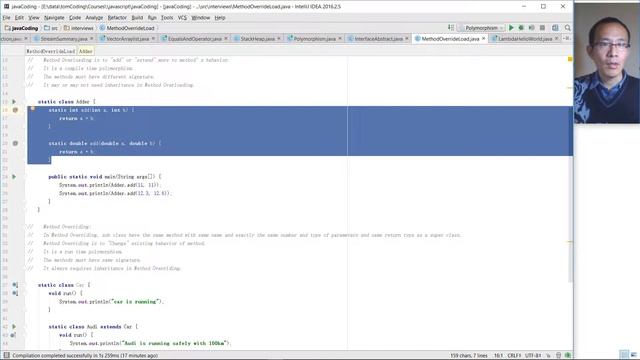Open the Analyze menu

tap(94, 18)
